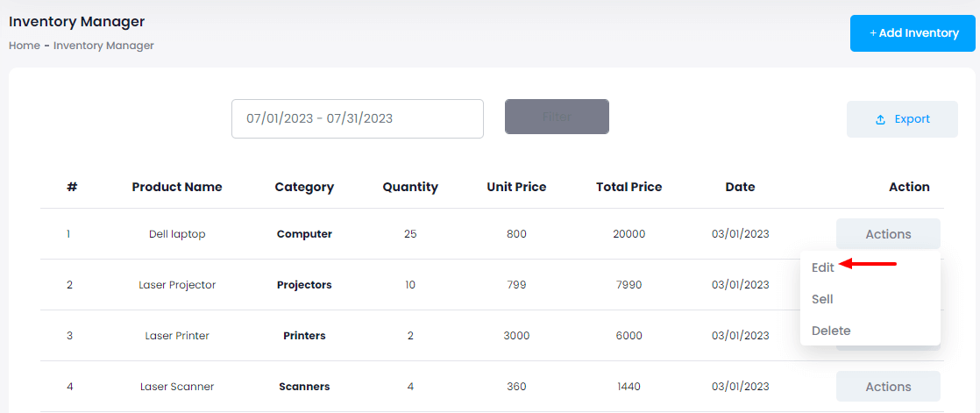980x413 pixels.
Task: Sort by Total Price column header
Action: pyautogui.click(x=628, y=187)
